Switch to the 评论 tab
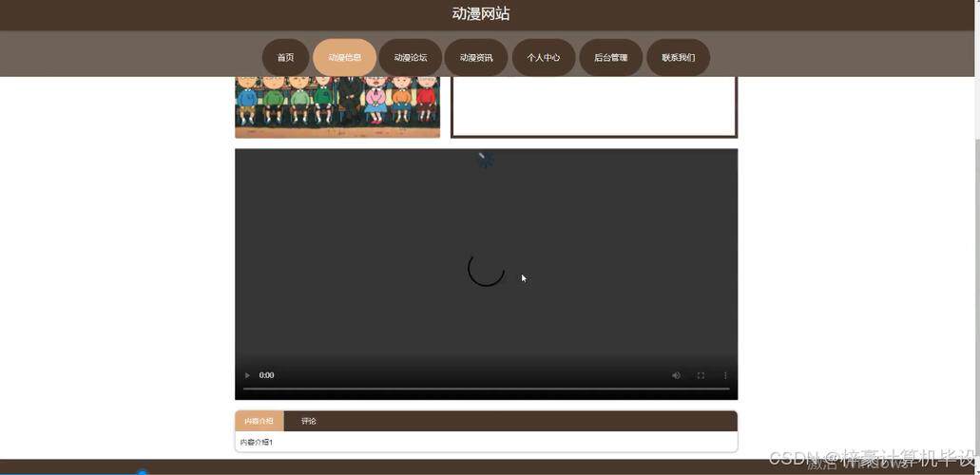This screenshot has width=980, height=475. (309, 421)
